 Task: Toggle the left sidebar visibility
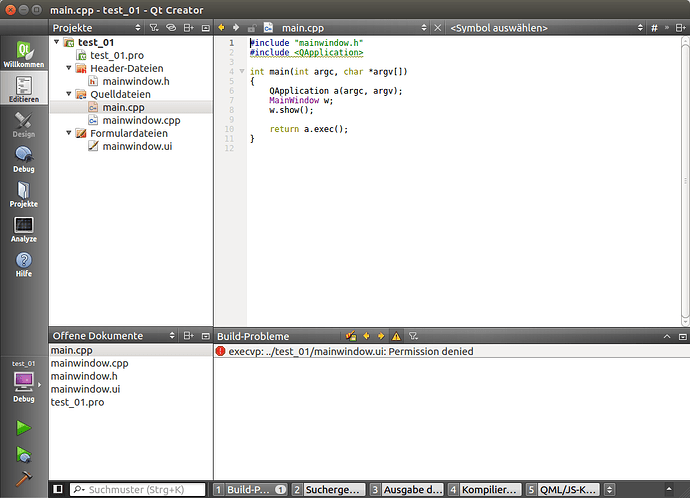click(58, 489)
